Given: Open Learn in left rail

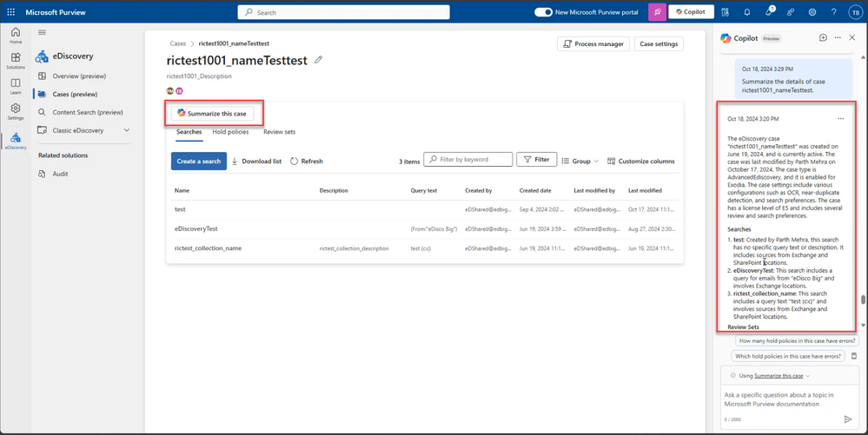Looking at the screenshot, I should (x=16, y=86).
